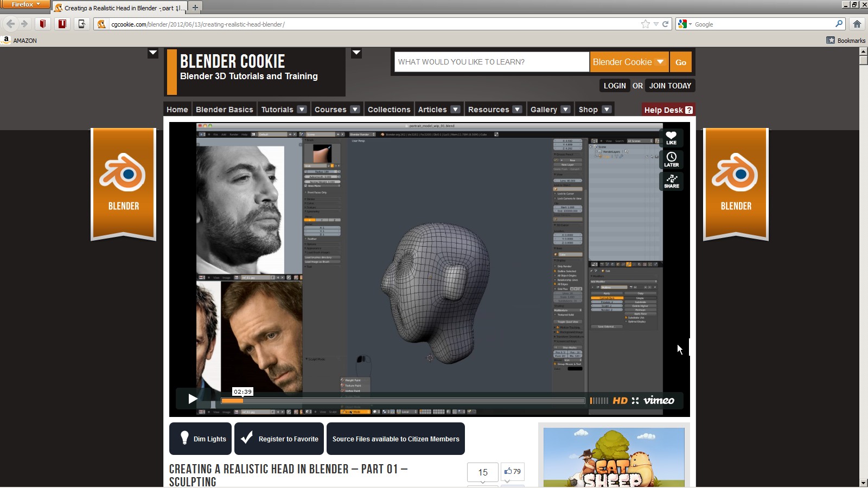Expand the Courses menu dropdown arrow

[355, 109]
